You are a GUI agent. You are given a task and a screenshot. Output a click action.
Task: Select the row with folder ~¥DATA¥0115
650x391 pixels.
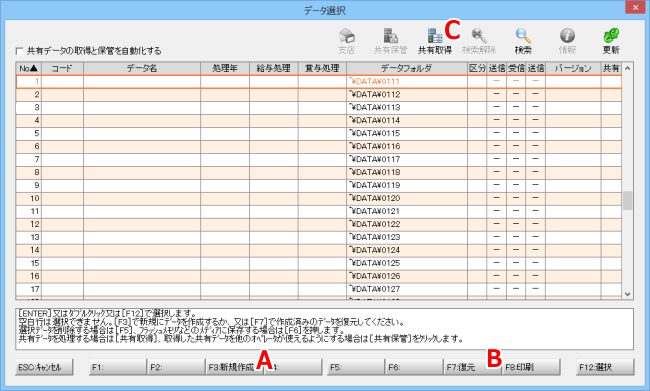point(319,134)
